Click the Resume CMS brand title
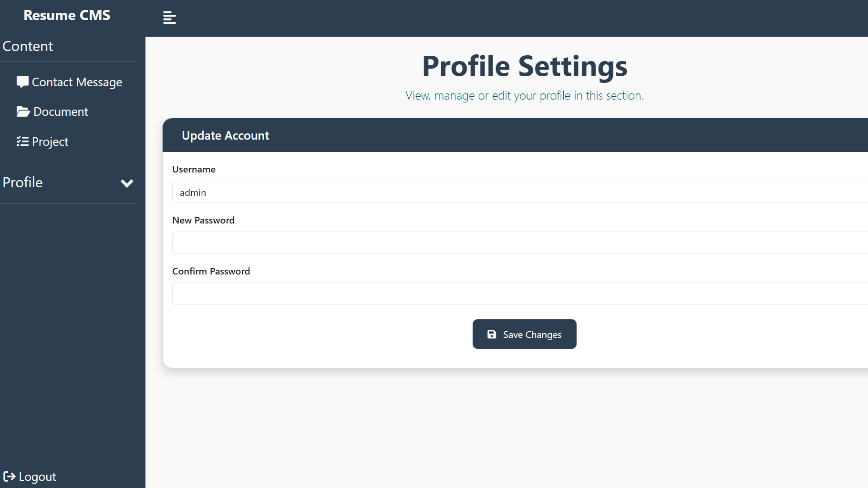Viewport: 868px width, 488px height. pyautogui.click(x=67, y=15)
